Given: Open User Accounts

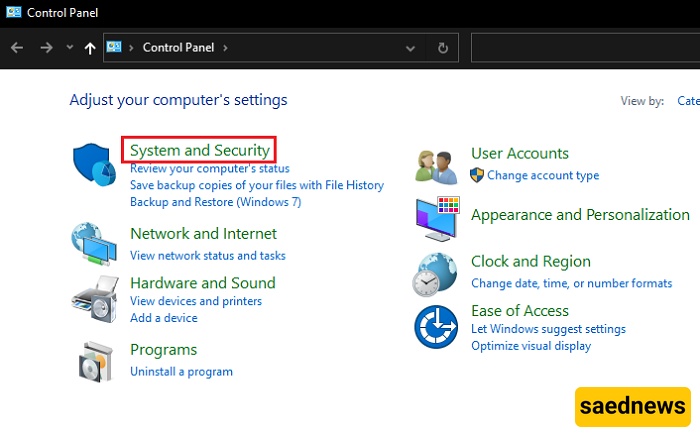Looking at the screenshot, I should pos(520,154).
